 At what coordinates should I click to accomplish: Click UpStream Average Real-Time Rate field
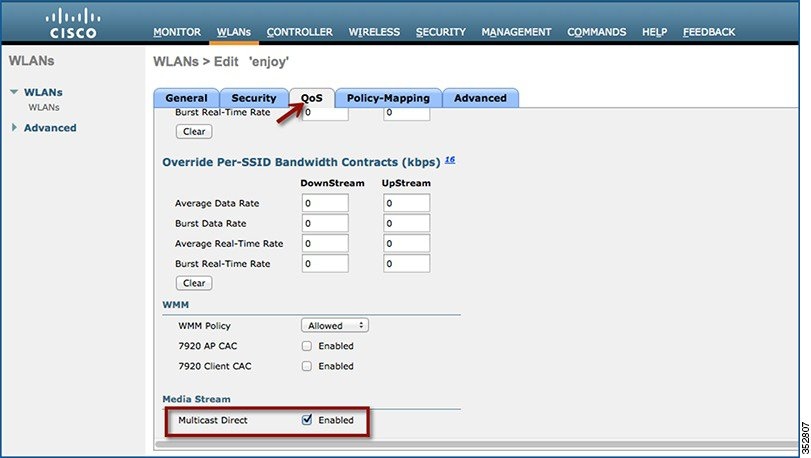tap(407, 243)
